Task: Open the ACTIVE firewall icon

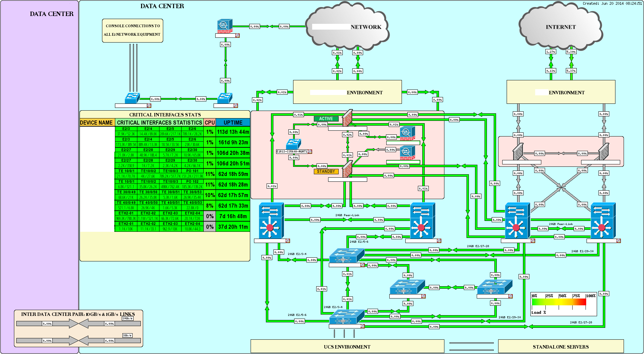Action: [x=347, y=118]
